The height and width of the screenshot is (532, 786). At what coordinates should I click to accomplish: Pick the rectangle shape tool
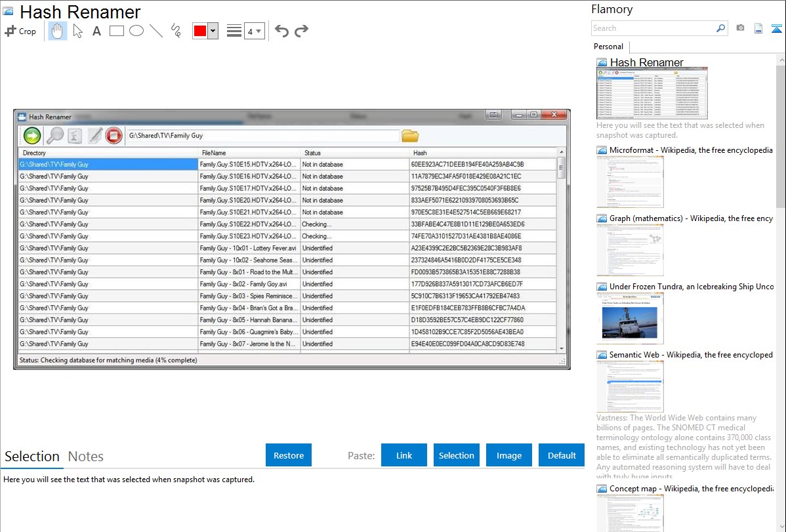coord(116,31)
